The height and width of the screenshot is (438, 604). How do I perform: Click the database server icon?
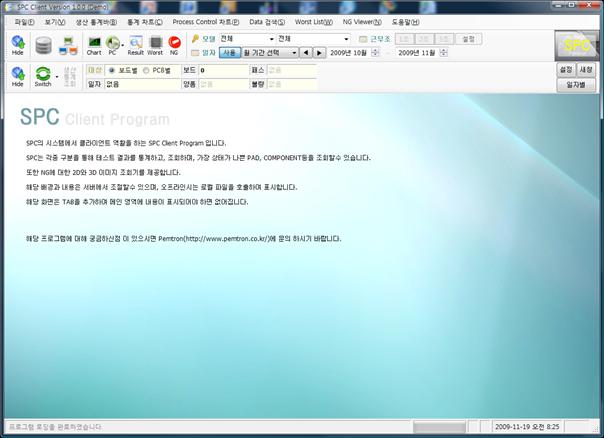point(44,44)
